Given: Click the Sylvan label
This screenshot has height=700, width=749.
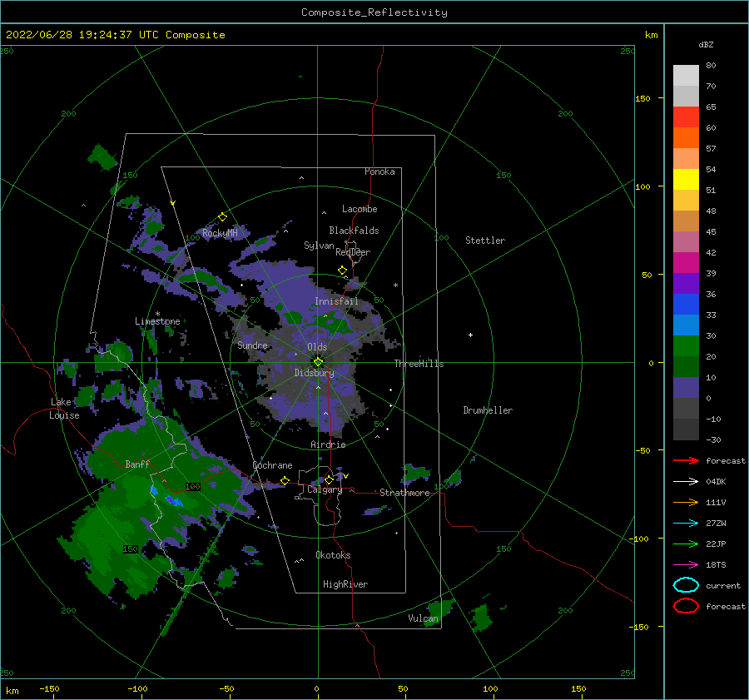Looking at the screenshot, I should 319,246.
